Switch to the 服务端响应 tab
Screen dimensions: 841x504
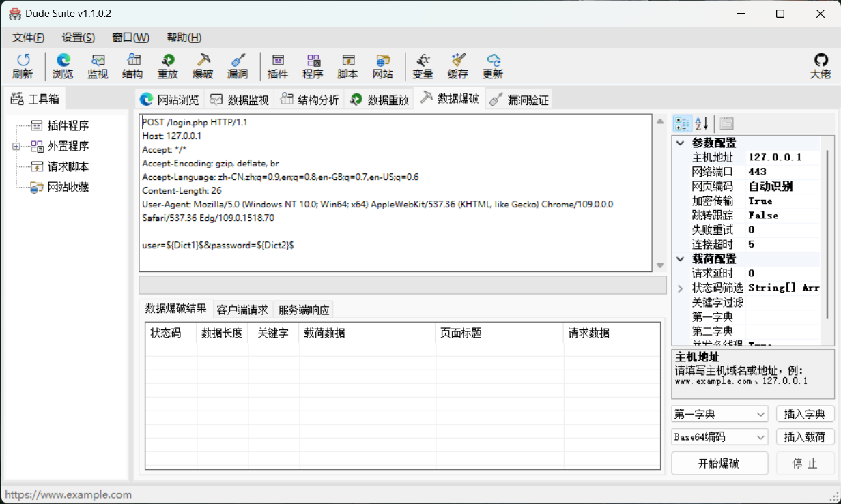pyautogui.click(x=303, y=310)
